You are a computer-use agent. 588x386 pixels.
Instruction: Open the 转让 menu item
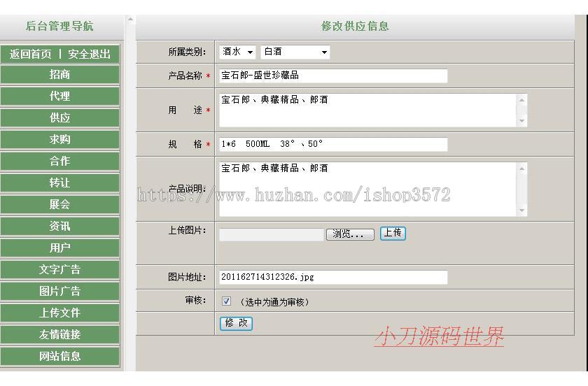[60, 183]
